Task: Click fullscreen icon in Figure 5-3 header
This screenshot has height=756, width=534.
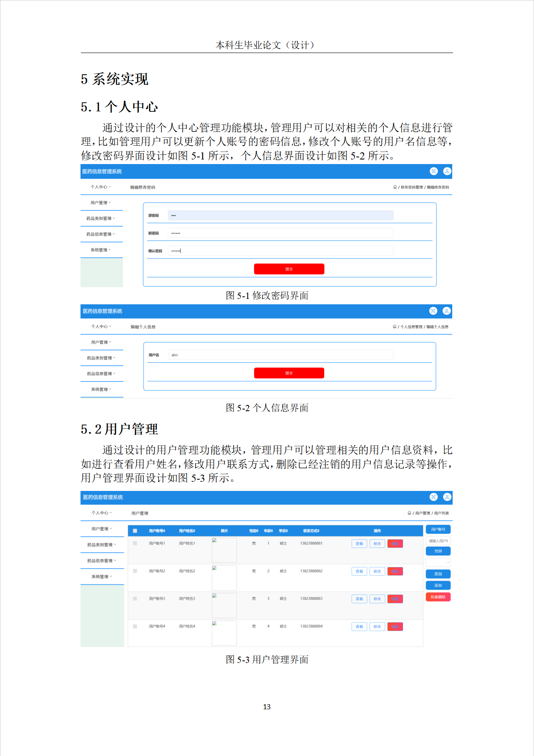Action: click(434, 497)
